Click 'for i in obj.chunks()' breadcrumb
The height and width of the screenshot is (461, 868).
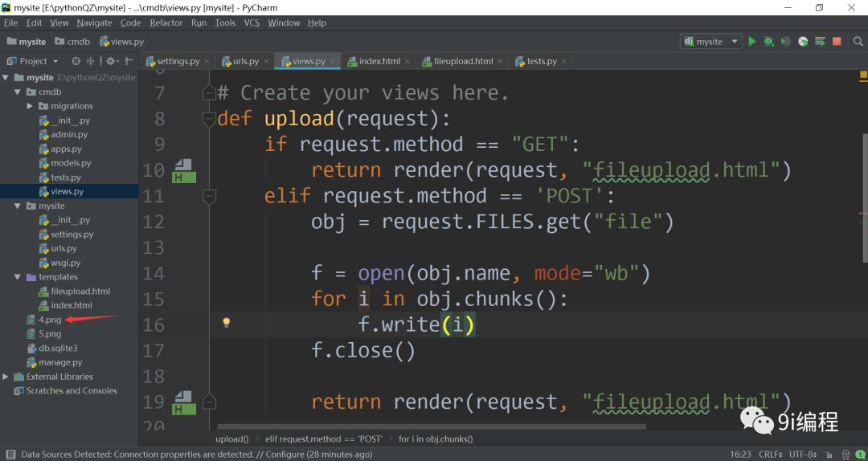coord(436,439)
